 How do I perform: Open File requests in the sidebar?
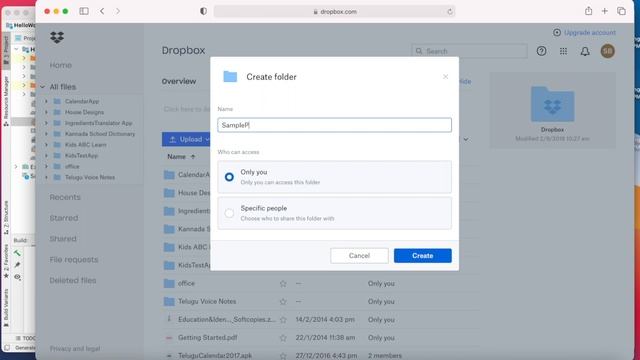74,260
